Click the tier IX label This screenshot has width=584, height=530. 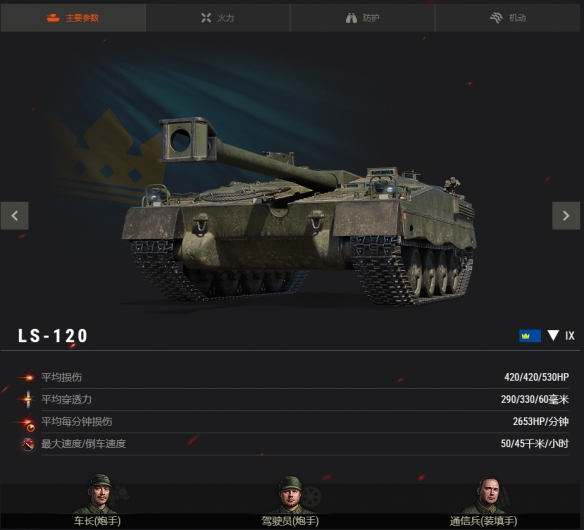(x=570, y=336)
